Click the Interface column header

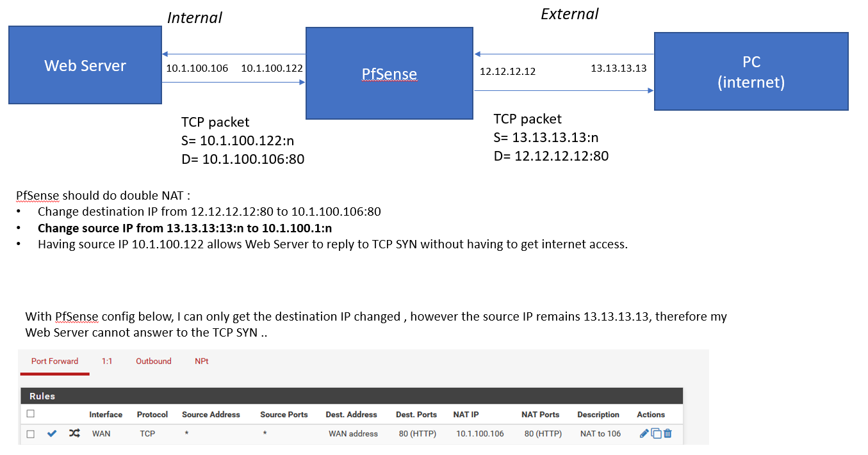click(x=106, y=415)
